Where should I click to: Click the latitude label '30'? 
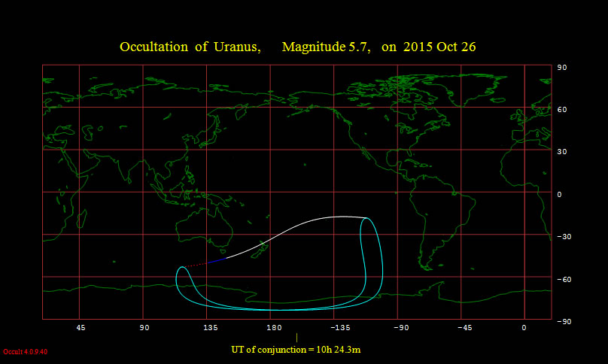tap(562, 152)
